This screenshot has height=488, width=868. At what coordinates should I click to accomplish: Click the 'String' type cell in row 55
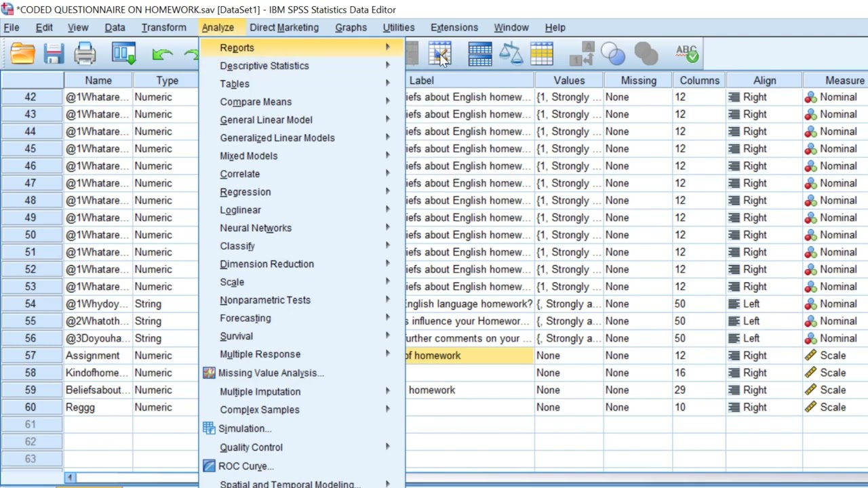click(166, 321)
